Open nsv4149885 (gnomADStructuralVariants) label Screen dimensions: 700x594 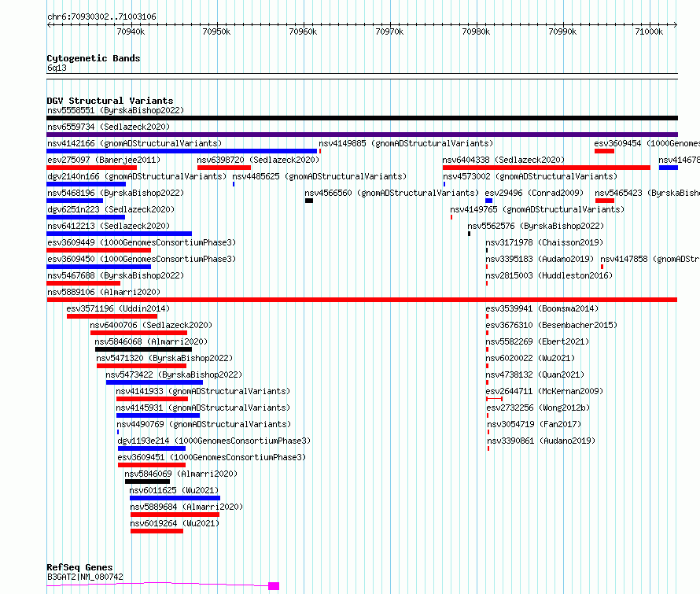pos(406,143)
